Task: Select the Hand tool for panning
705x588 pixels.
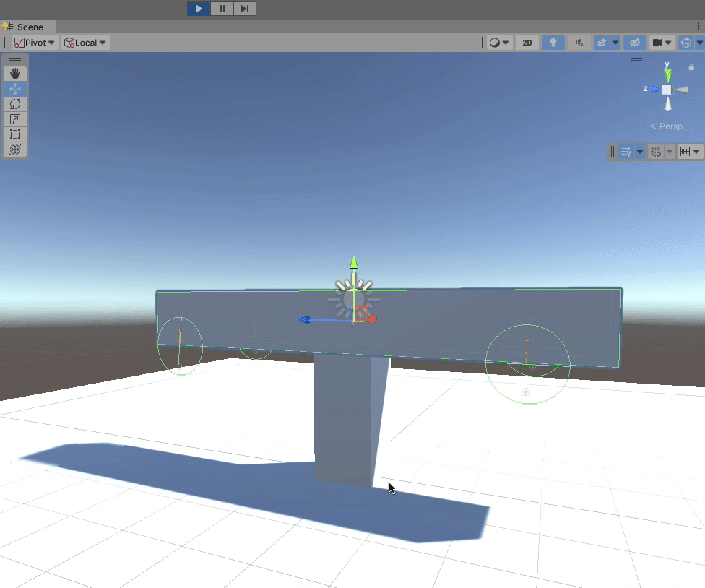Action: (x=14, y=73)
